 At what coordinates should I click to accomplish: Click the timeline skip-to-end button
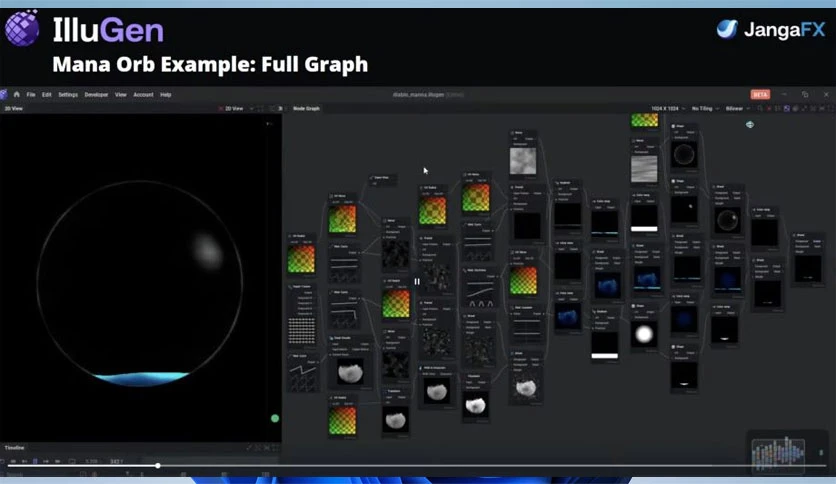[58, 461]
